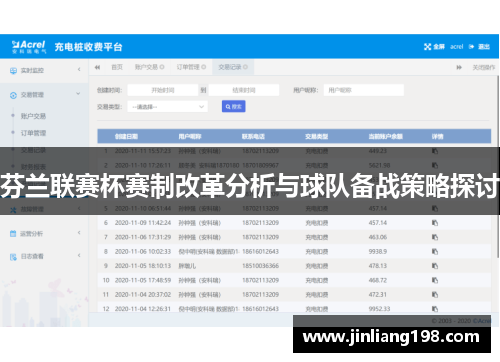Open the acrel user name in header
The height and width of the screenshot is (362, 500).
tap(457, 47)
